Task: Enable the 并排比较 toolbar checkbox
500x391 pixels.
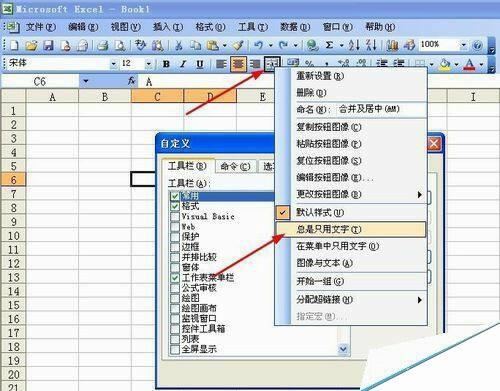Action: click(175, 257)
